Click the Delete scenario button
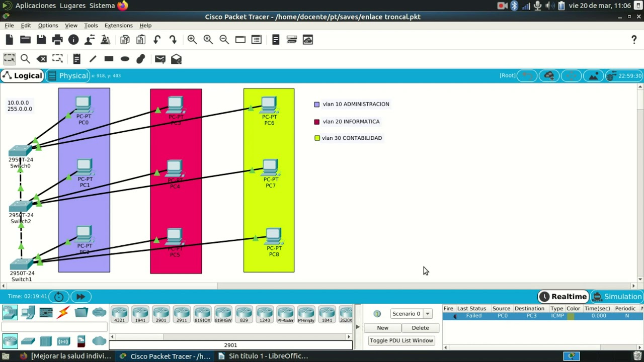 point(420,328)
